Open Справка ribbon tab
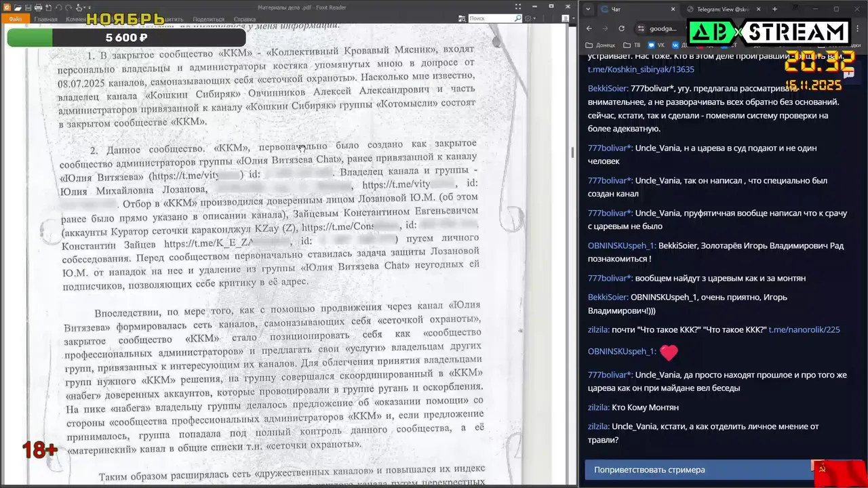The width and height of the screenshot is (868, 488). click(x=245, y=19)
